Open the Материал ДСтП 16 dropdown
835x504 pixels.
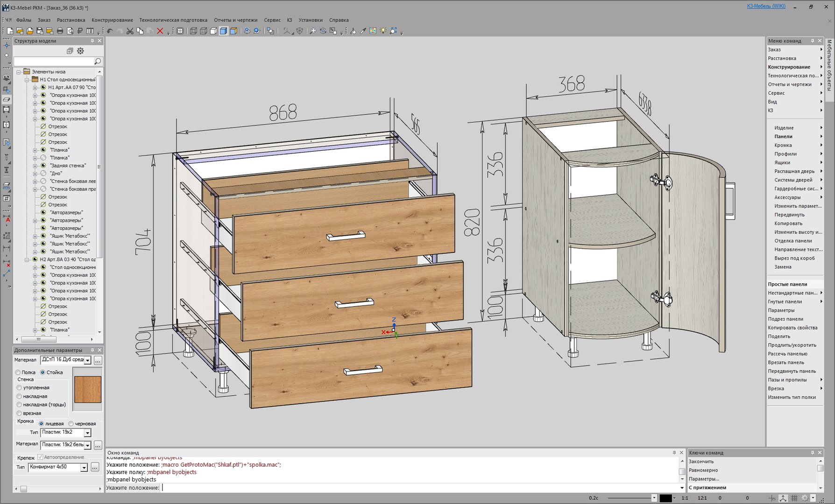pos(87,360)
